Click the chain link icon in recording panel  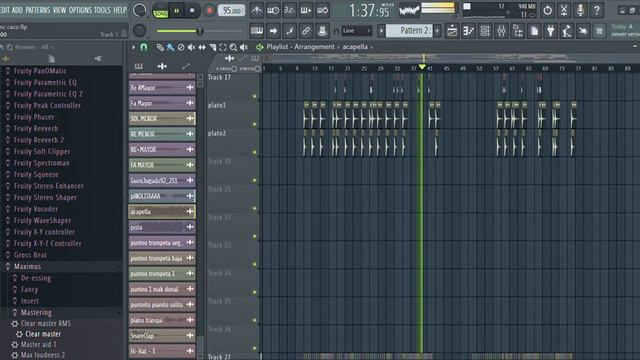(x=306, y=31)
